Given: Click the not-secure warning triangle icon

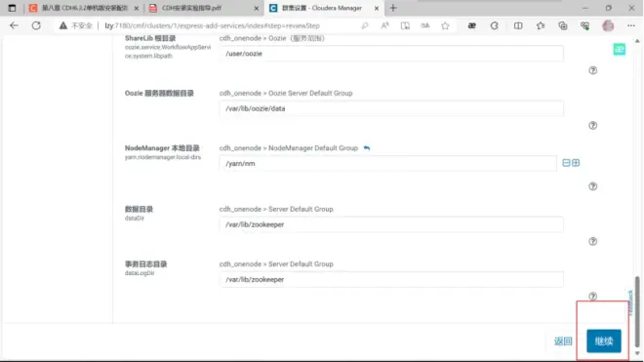Looking at the screenshot, I should click(62, 25).
